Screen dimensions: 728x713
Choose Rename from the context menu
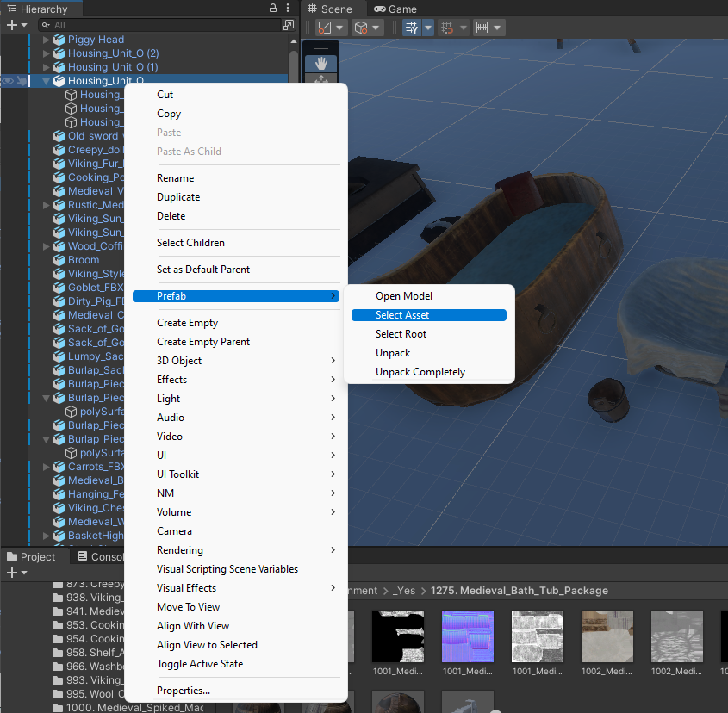coord(236,178)
